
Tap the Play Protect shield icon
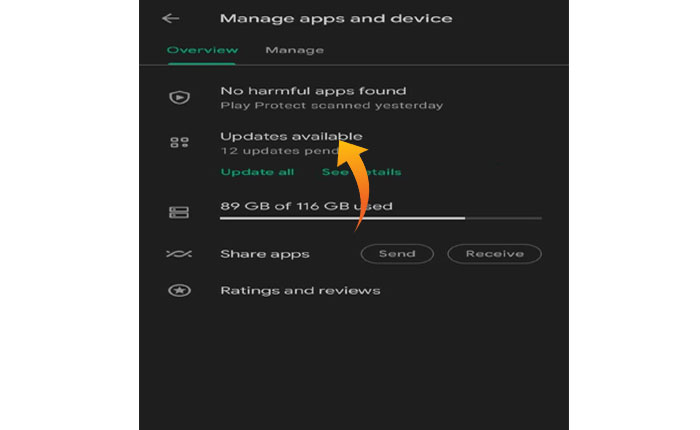[x=179, y=97]
